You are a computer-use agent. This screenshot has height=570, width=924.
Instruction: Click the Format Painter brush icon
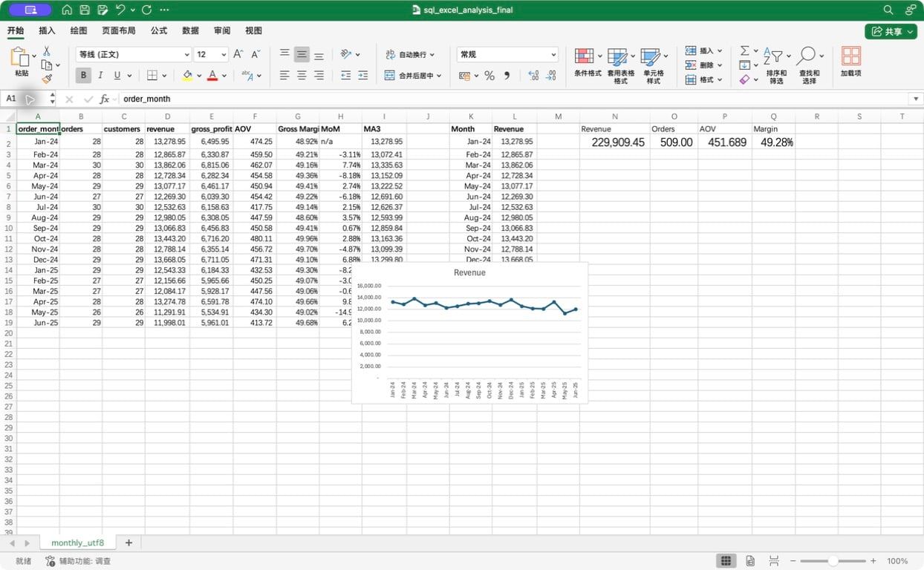click(x=47, y=78)
